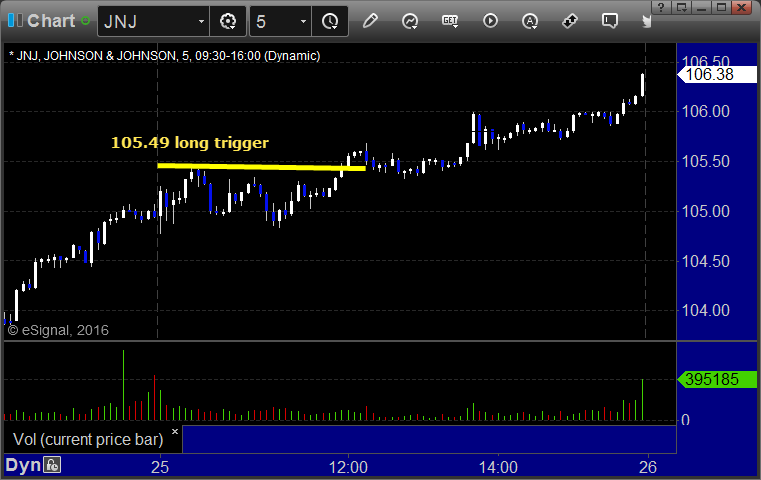
Task: Click the volume marker 395185
Action: [717, 379]
